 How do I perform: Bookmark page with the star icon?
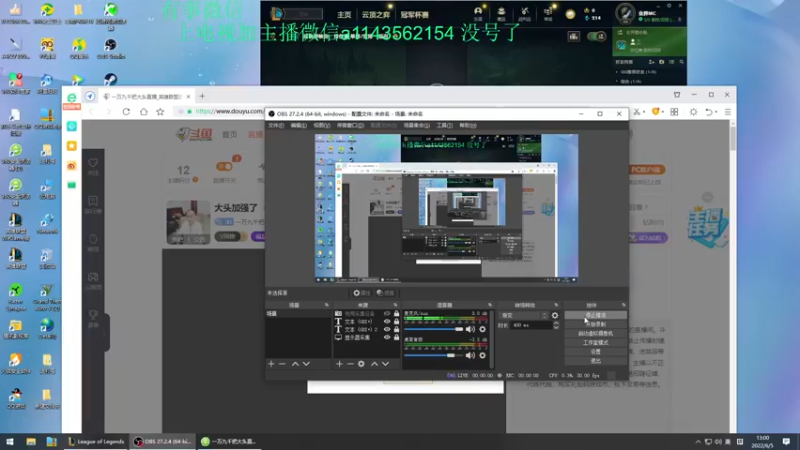coord(160,112)
